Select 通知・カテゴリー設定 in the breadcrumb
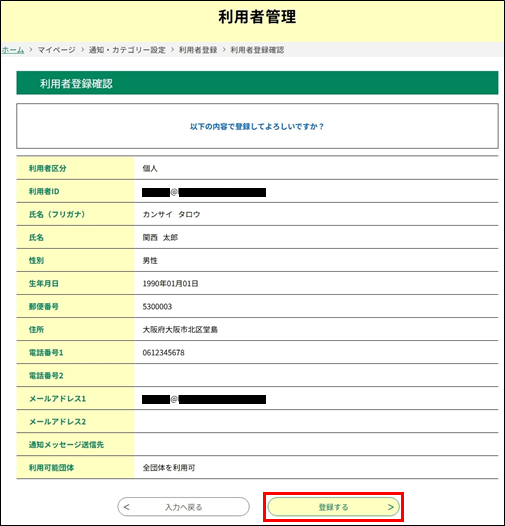Screen dimensions: 505x526 coord(127,50)
